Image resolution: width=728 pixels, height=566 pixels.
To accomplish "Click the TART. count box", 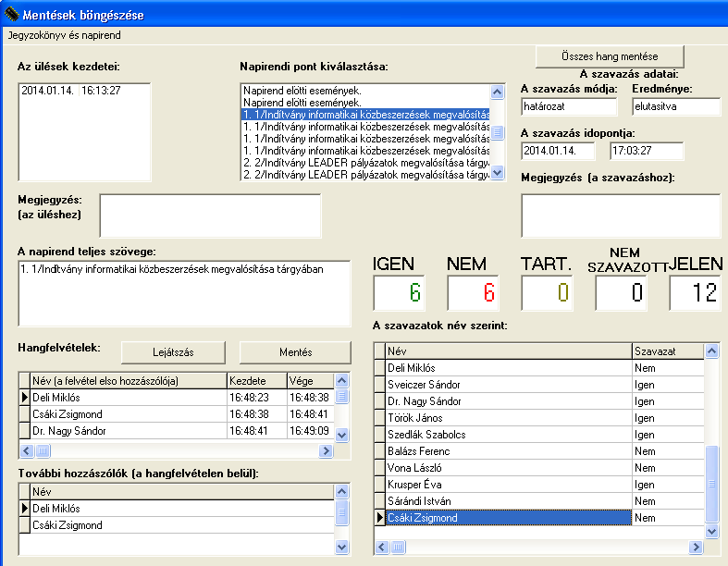I will coord(547,293).
